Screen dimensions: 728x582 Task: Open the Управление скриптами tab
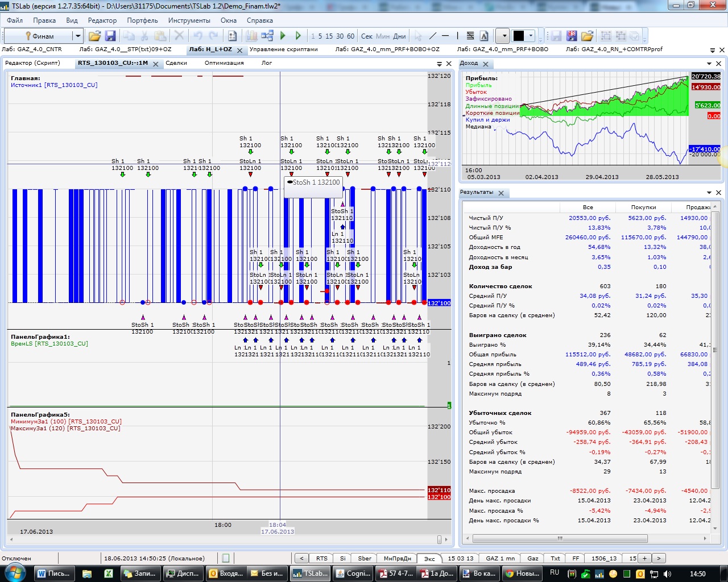pyautogui.click(x=283, y=49)
